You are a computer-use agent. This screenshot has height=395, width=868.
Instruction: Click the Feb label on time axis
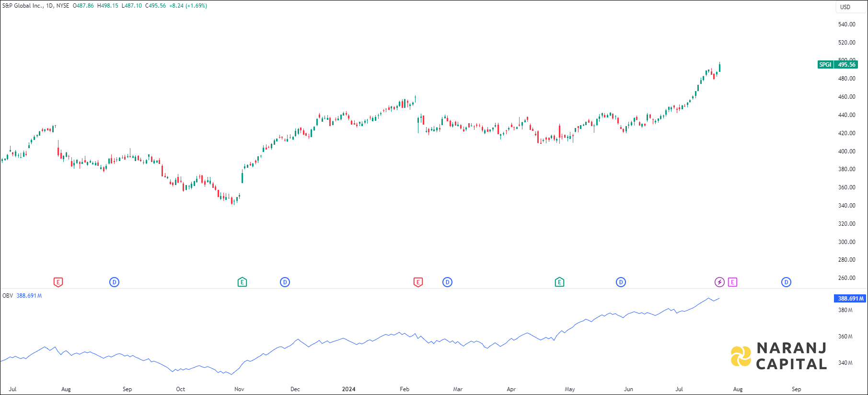(405, 389)
